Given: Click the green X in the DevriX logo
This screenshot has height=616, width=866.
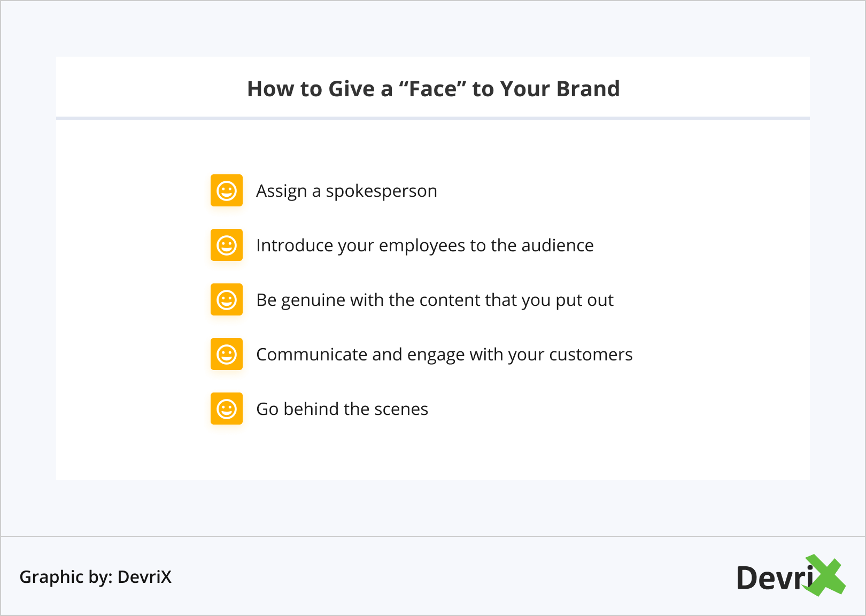Looking at the screenshot, I should (x=826, y=575).
